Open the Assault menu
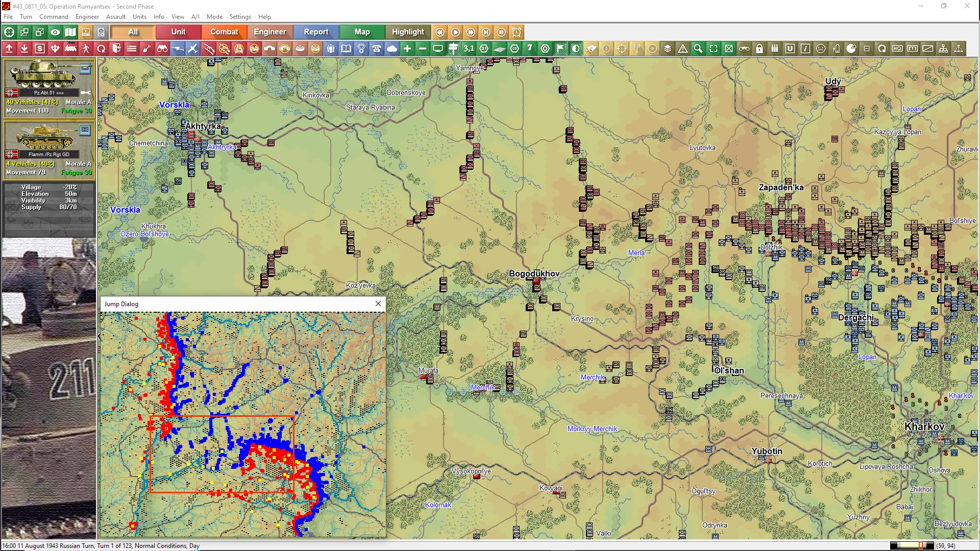 click(115, 17)
